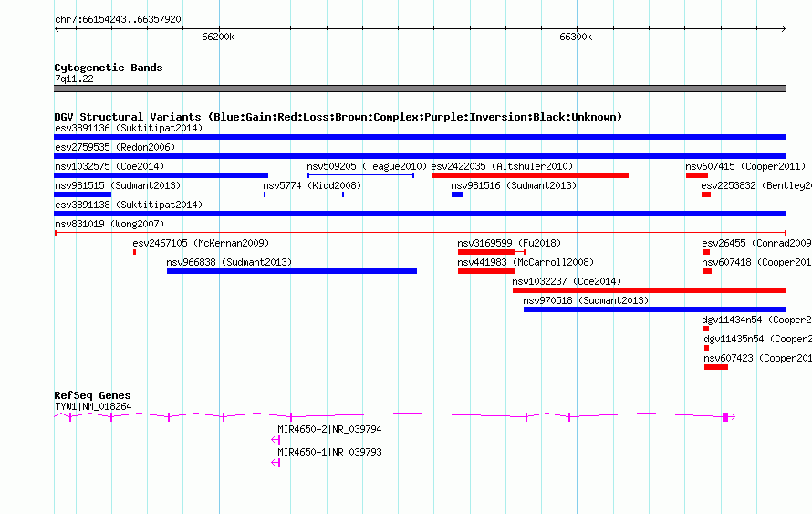Click the esv2422035 (Altshuler2010) label
812x514 pixels.
tap(502, 166)
